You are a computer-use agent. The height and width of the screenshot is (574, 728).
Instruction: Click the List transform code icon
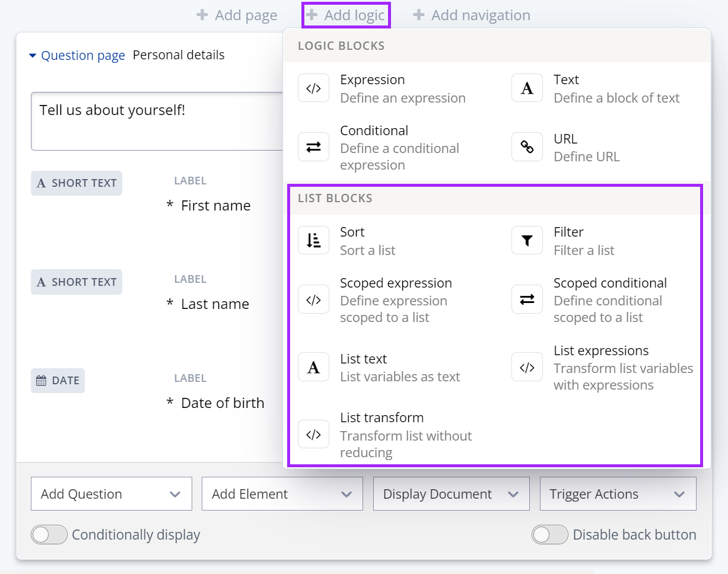point(313,435)
